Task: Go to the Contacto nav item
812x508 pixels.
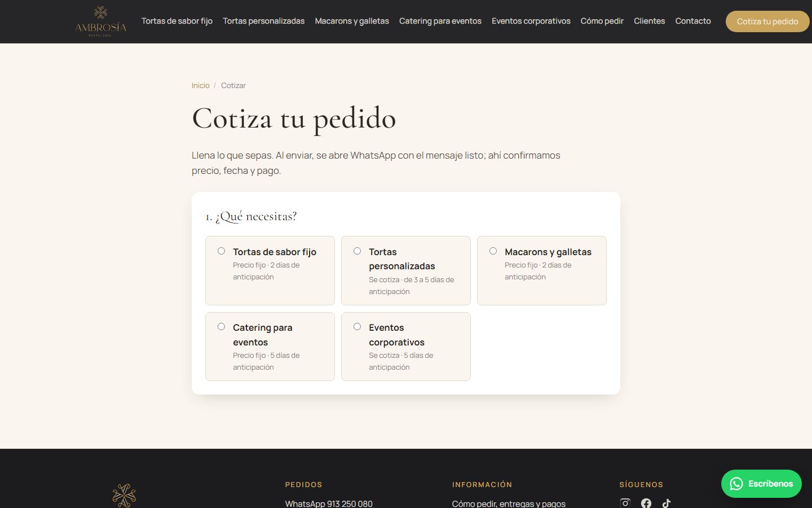Action: coord(693,21)
